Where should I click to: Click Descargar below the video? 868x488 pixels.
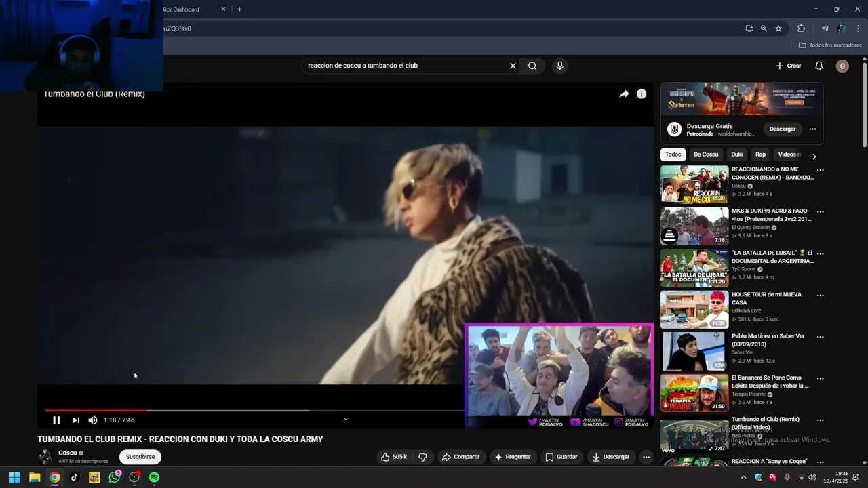611,457
